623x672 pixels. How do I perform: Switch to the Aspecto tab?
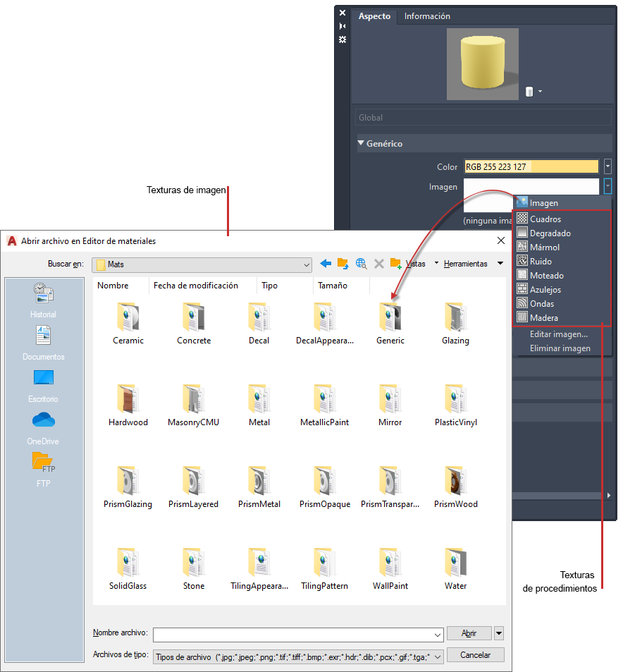coord(374,16)
